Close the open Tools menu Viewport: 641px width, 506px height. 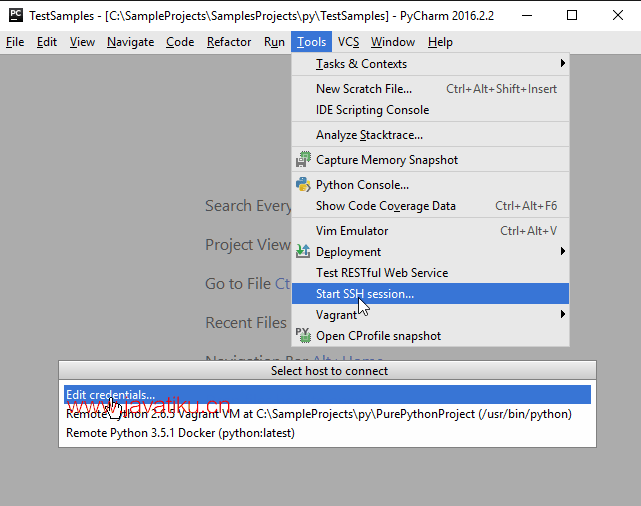tap(312, 42)
